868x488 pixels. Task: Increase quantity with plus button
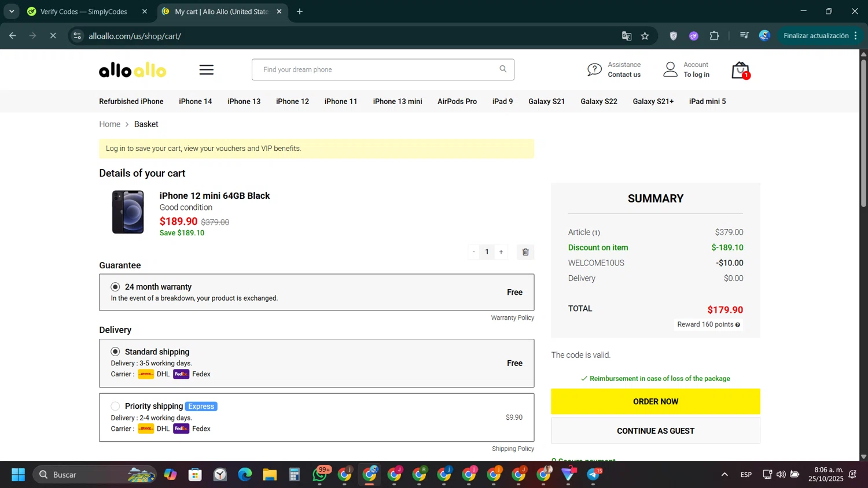pyautogui.click(x=501, y=252)
